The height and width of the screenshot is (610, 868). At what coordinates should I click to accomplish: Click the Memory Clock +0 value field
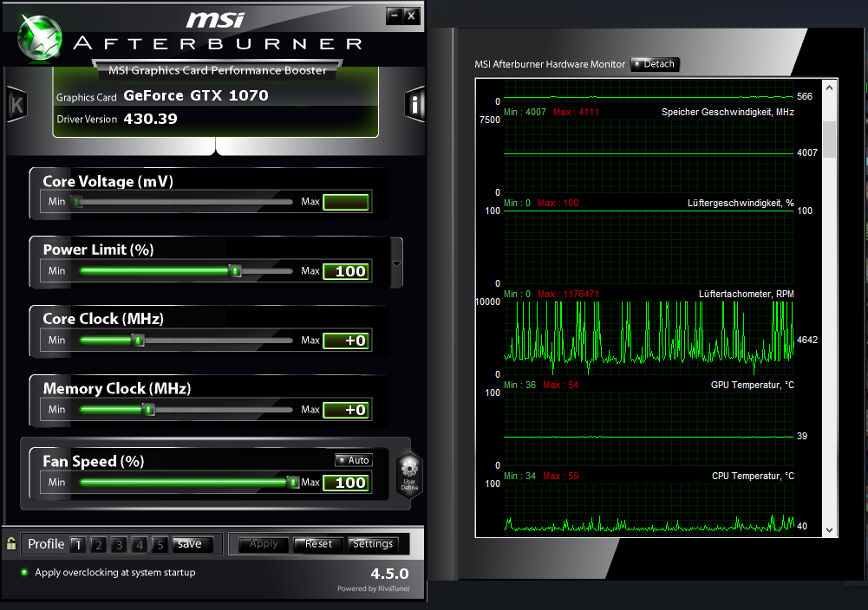click(346, 410)
